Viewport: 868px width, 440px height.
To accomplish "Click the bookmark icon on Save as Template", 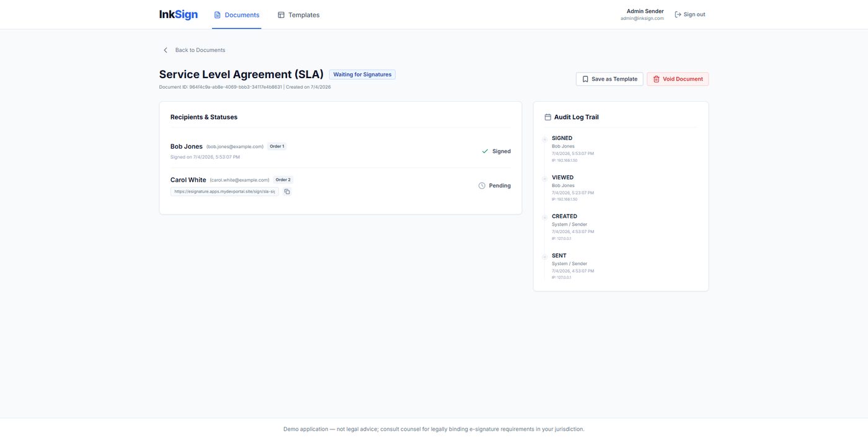I will tap(585, 79).
